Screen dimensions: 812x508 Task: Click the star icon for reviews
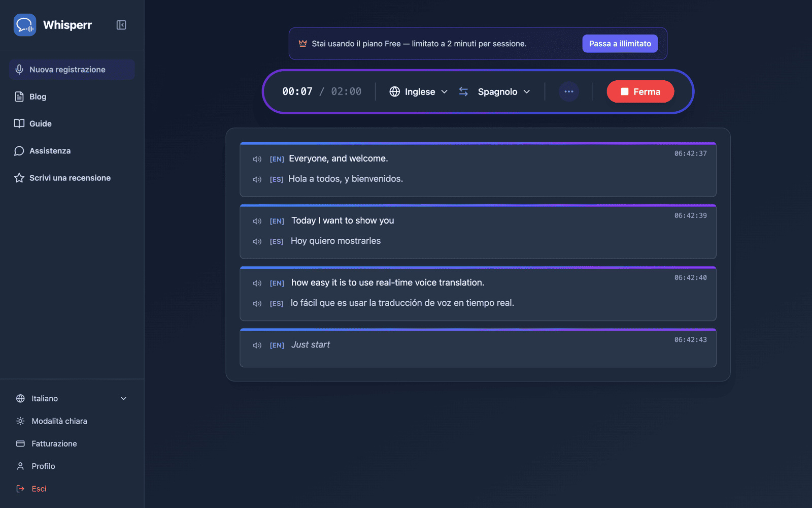pos(19,178)
